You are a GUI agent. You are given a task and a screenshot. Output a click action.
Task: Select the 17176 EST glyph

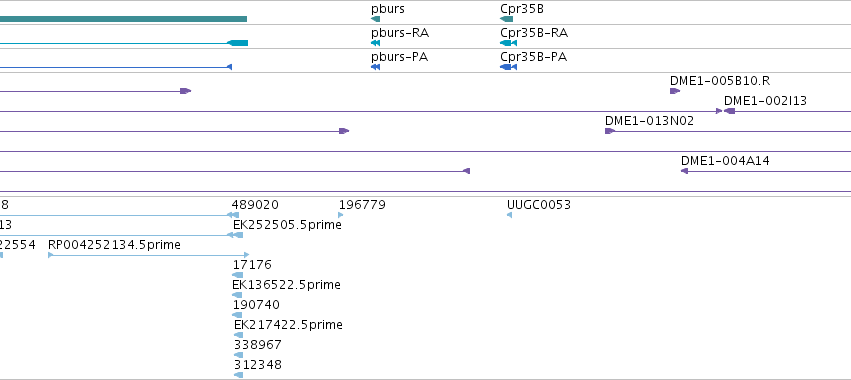(x=237, y=275)
